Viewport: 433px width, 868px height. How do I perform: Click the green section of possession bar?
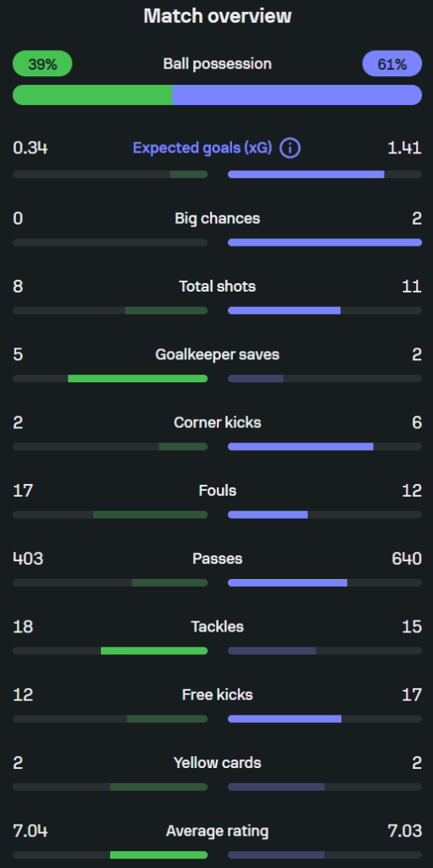pos(92,95)
